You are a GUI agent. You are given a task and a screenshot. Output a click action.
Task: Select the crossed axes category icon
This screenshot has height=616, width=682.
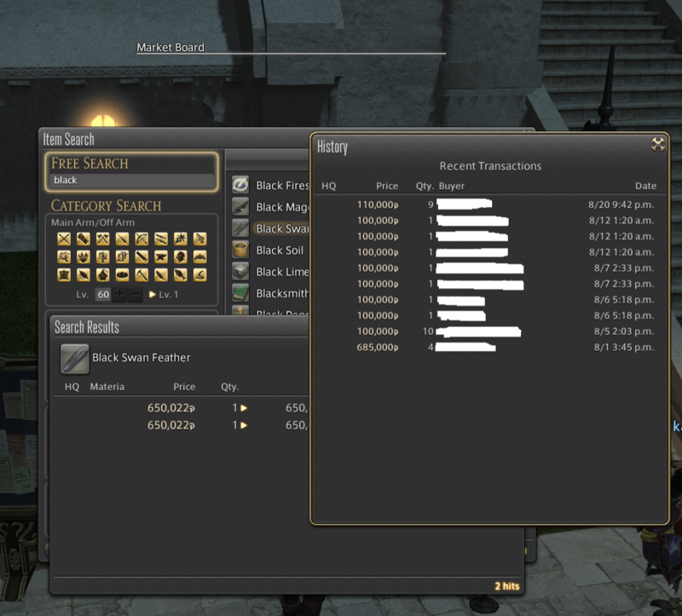point(102,239)
